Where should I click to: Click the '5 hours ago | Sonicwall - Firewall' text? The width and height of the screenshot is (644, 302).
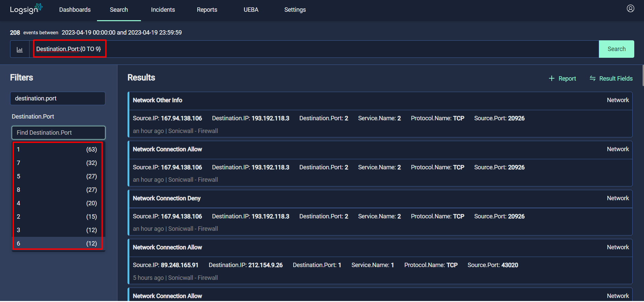pyautogui.click(x=175, y=278)
